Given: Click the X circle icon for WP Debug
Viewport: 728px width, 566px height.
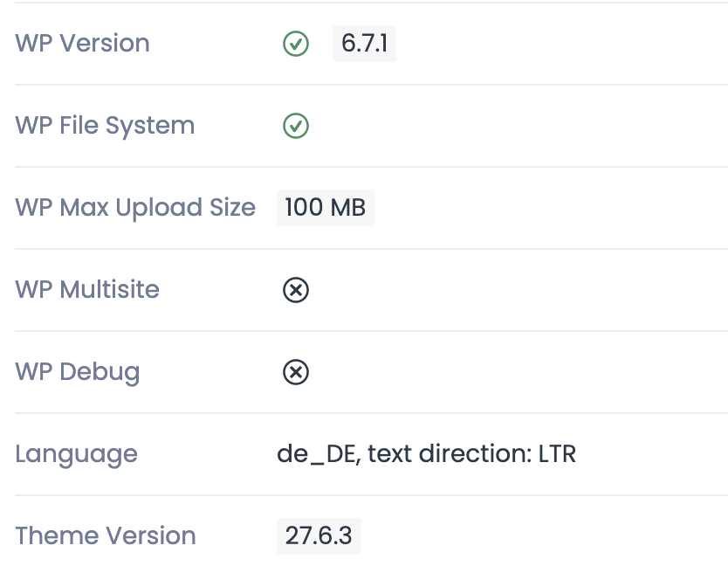Looking at the screenshot, I should pyautogui.click(x=296, y=372).
